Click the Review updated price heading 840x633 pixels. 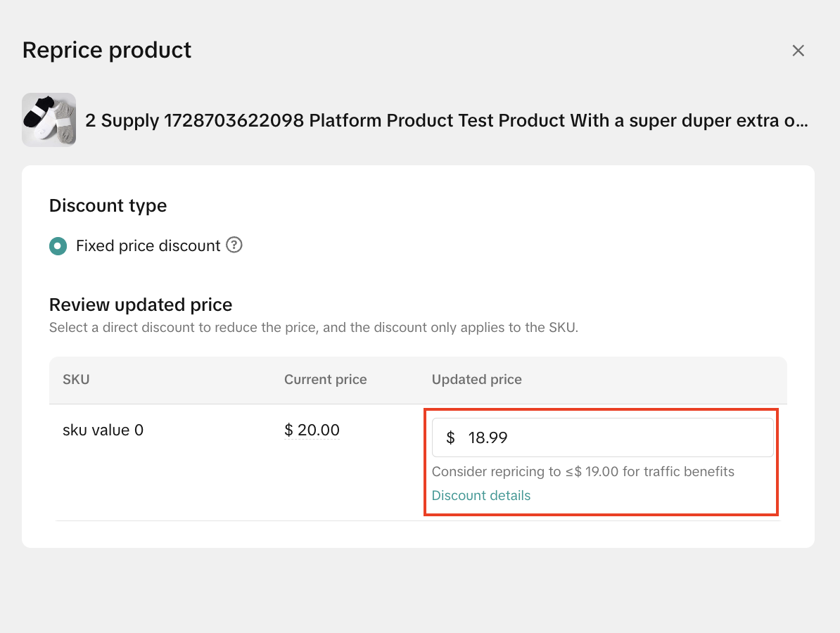[141, 305]
